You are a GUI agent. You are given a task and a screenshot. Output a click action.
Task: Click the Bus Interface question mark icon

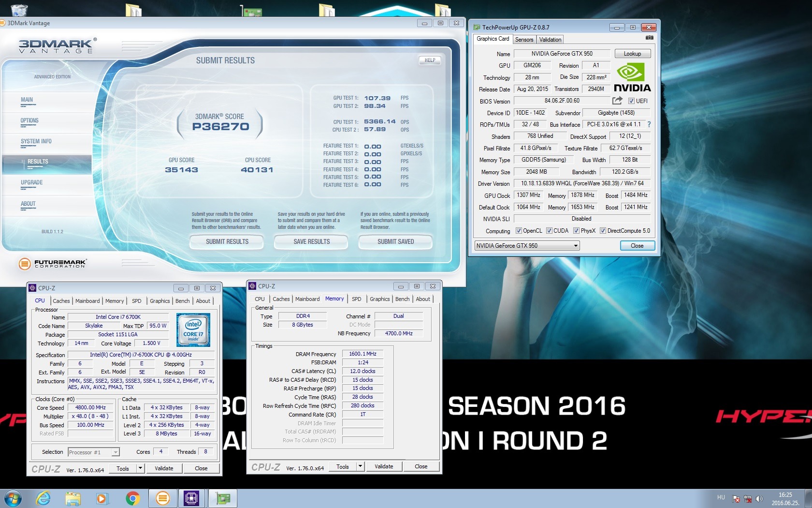tap(649, 124)
